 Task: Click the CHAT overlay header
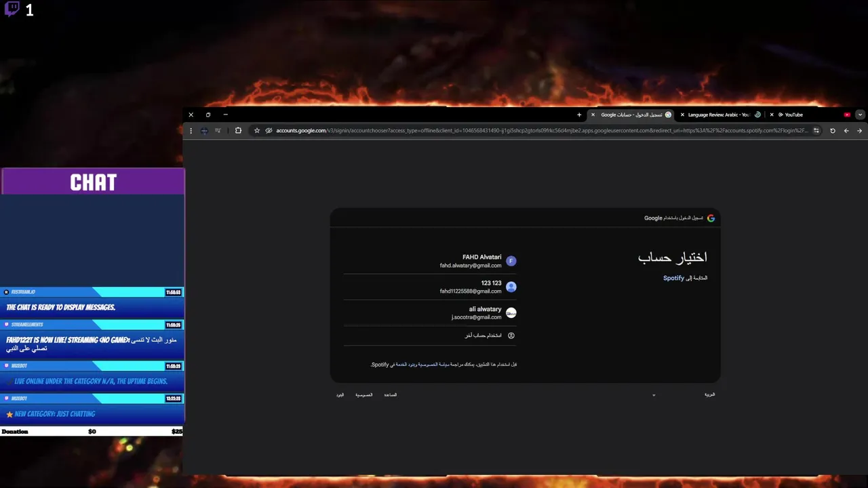pyautogui.click(x=93, y=182)
